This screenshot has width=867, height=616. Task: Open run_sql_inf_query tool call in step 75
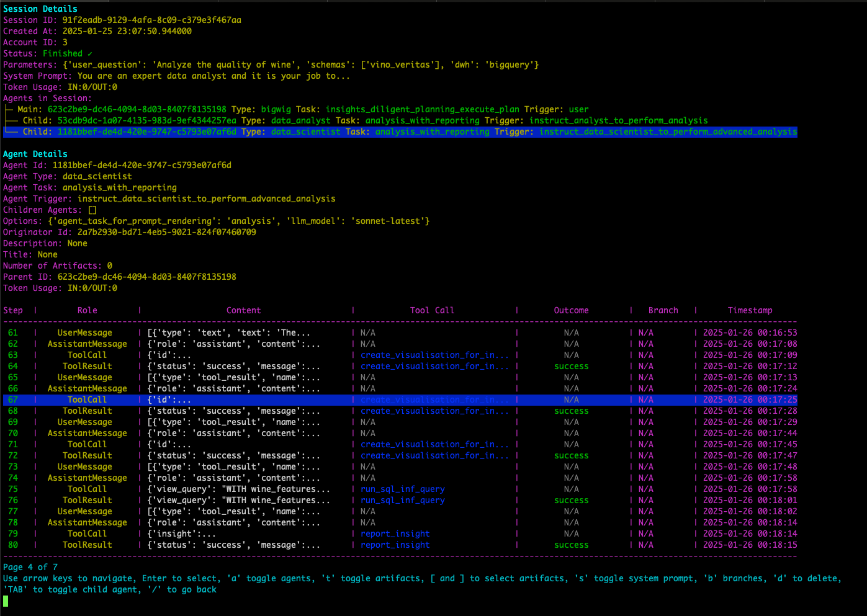[402, 489]
